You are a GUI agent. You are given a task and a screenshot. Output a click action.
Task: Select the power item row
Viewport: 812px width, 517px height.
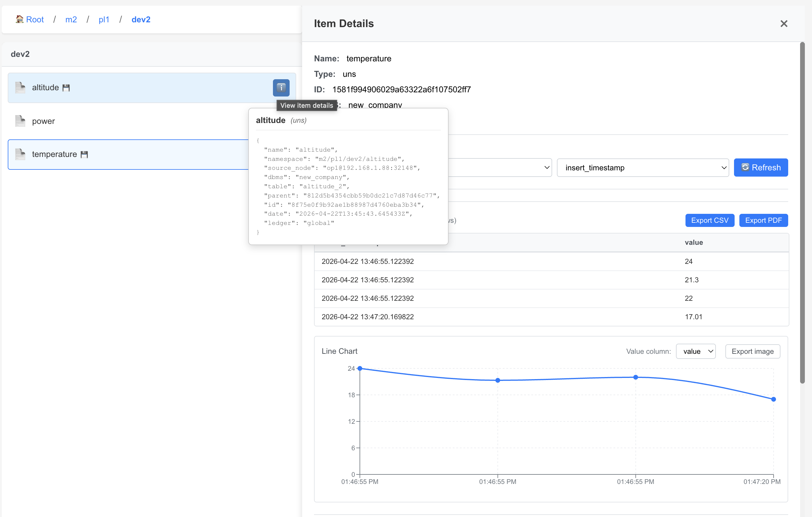(x=128, y=121)
